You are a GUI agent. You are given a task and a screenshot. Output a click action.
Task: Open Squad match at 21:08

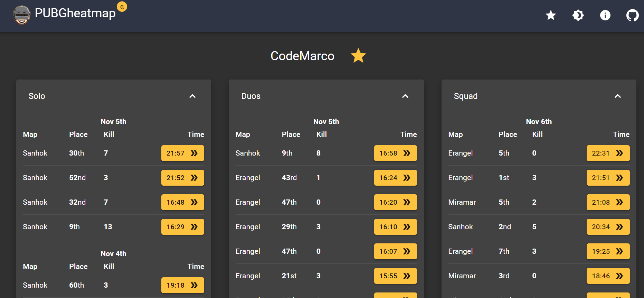(608, 202)
